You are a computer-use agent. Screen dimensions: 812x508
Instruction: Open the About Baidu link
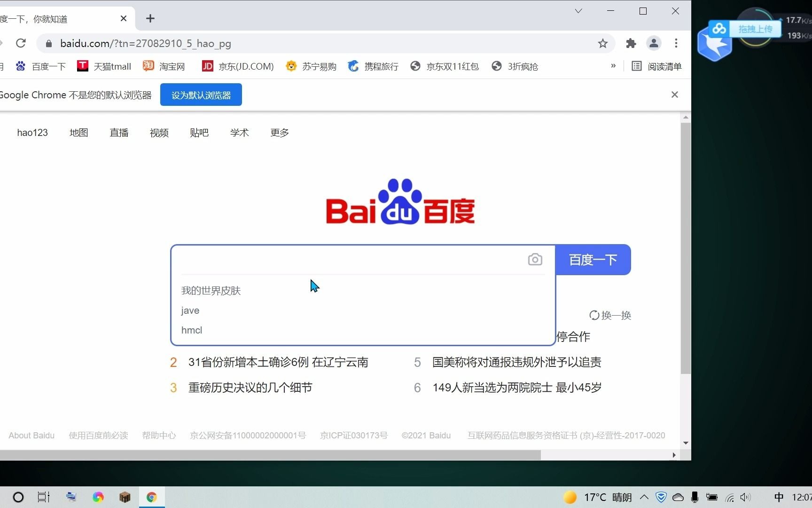[31, 435]
